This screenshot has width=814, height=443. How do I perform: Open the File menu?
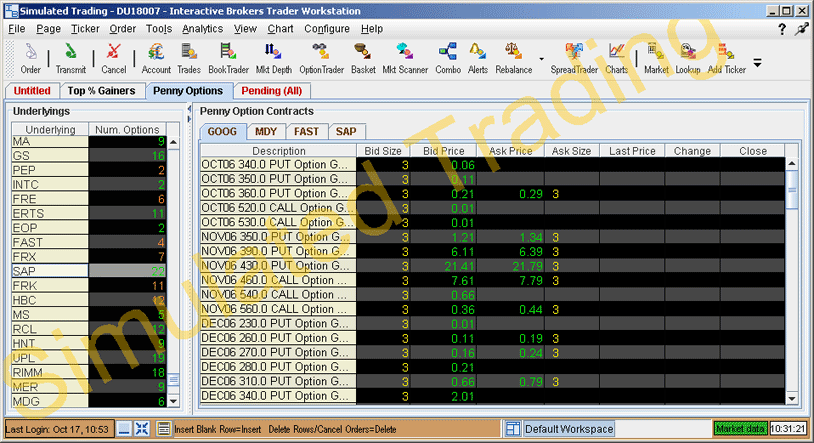[x=17, y=29]
